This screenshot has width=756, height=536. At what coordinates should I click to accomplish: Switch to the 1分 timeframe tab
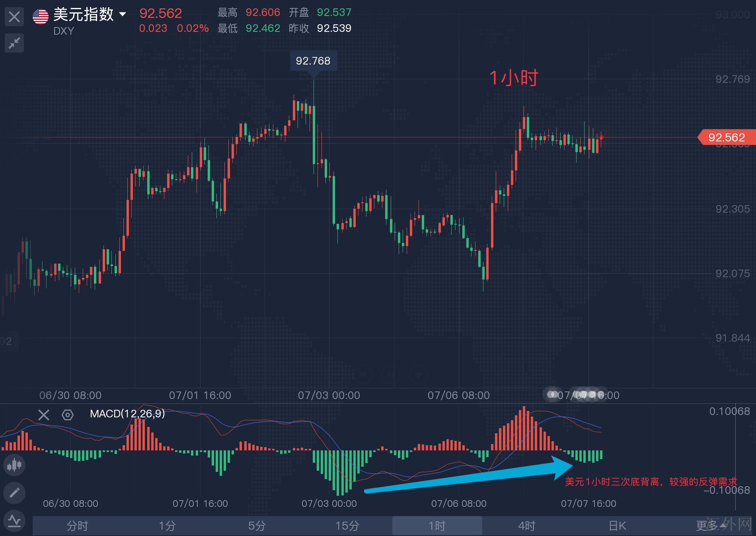point(167,526)
